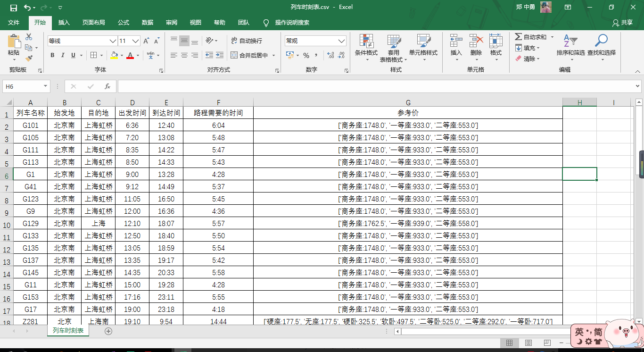Decrease font size with the smaller A icon
Viewport: 644px width, 352px height.
pos(157,41)
